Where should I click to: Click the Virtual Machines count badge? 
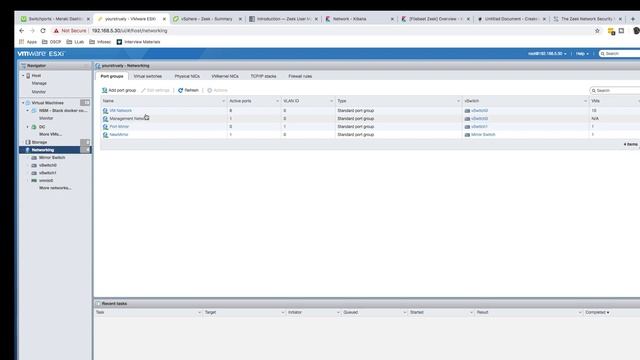tap(85, 103)
